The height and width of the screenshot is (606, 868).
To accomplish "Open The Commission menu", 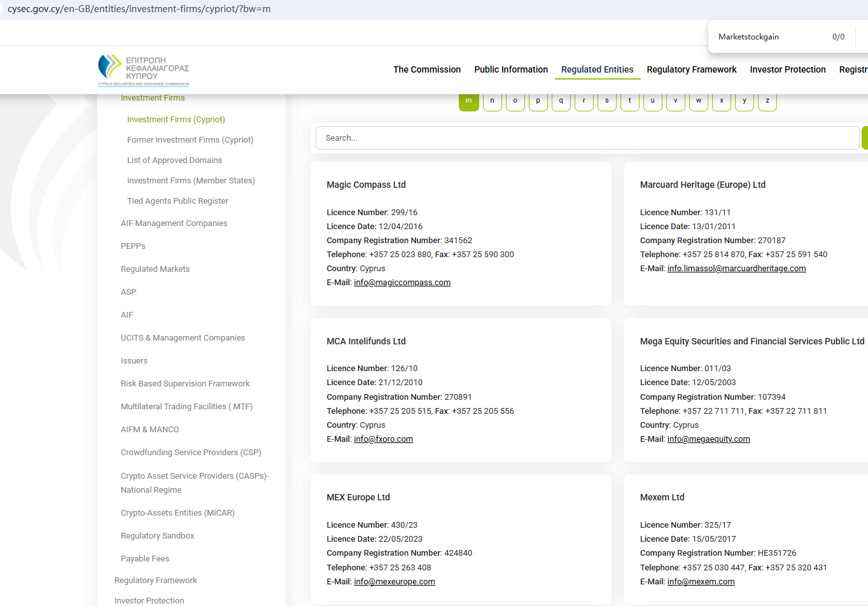I will [x=426, y=69].
